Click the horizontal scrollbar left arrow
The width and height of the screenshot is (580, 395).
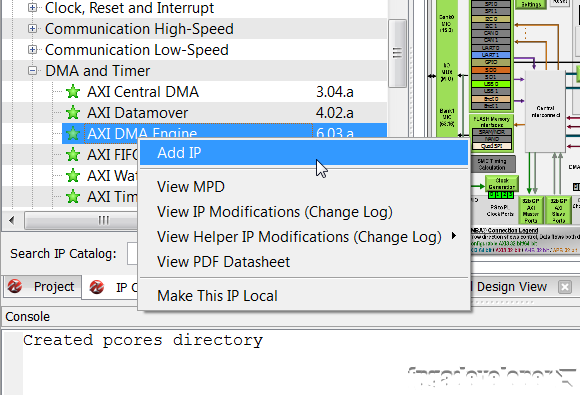coord(11,220)
